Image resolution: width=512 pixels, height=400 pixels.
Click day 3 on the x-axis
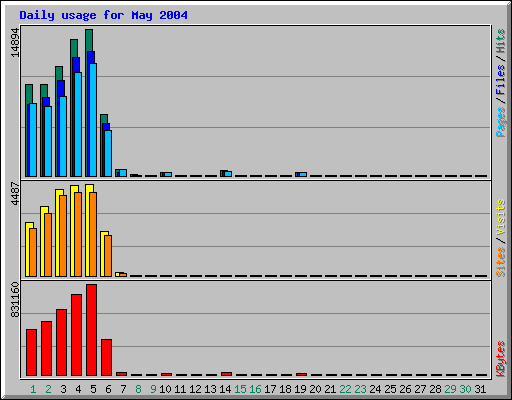[x=63, y=389]
